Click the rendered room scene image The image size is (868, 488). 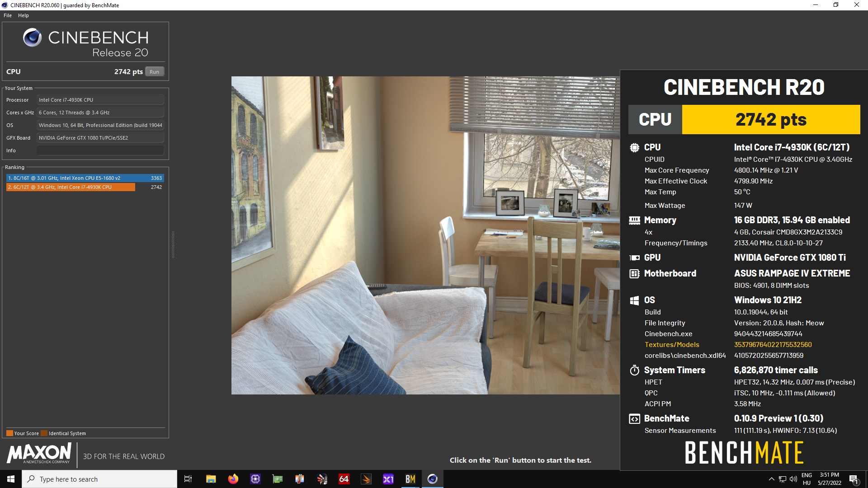[425, 235]
